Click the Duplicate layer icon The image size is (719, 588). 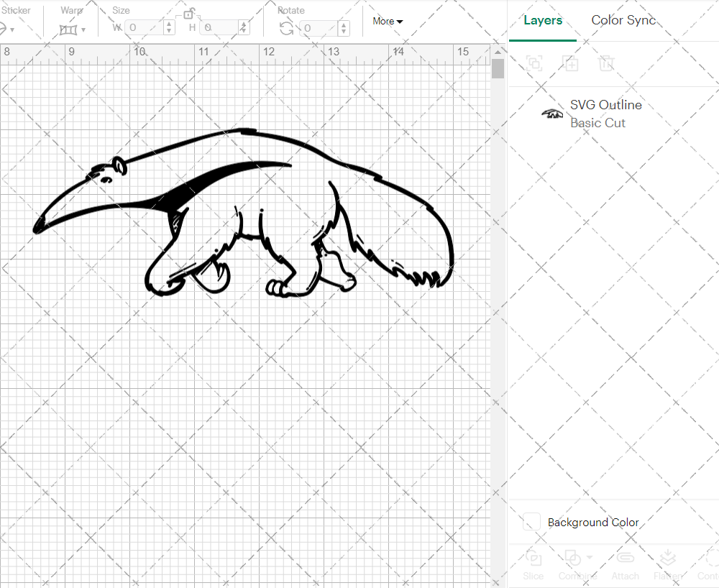pyautogui.click(x=571, y=64)
